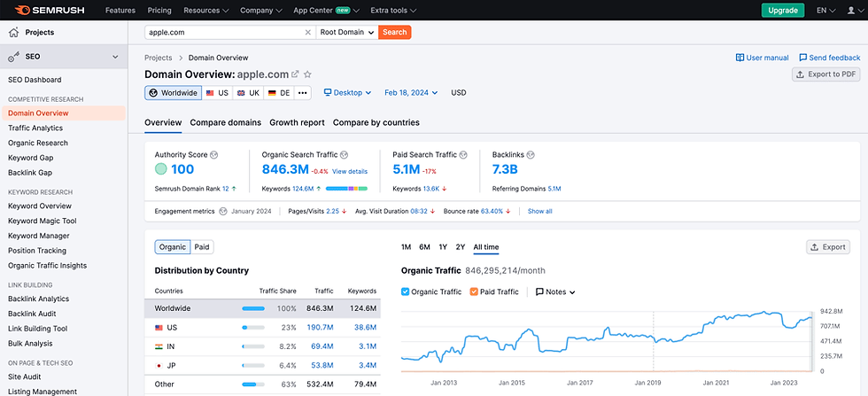868x396 pixels.
Task: Open the Feb 18, 2024 date picker
Action: pos(412,92)
